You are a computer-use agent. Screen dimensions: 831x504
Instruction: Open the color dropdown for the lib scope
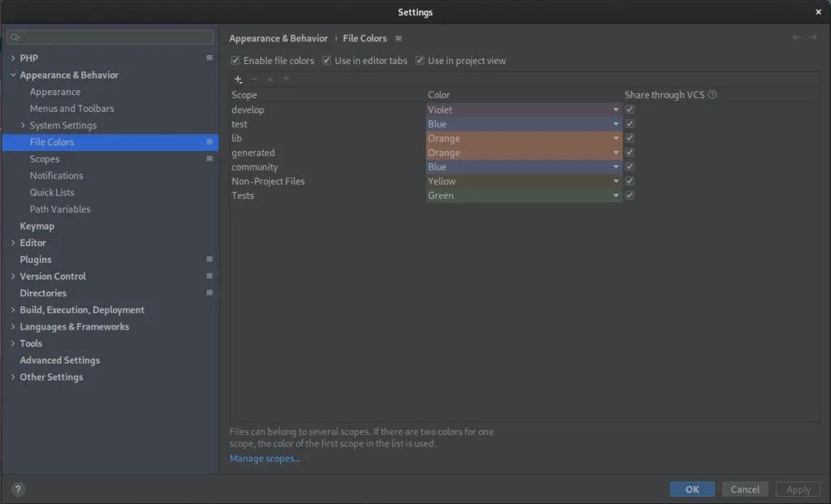coord(616,138)
